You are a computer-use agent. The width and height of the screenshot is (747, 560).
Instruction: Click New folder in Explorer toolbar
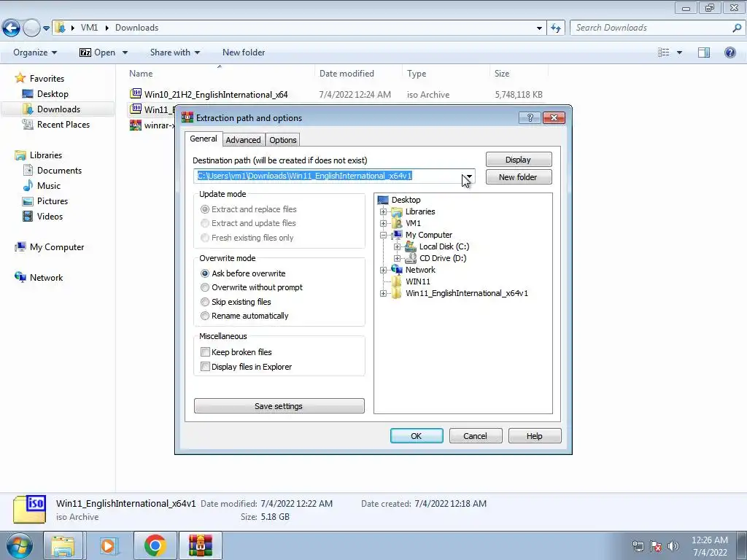tap(244, 52)
